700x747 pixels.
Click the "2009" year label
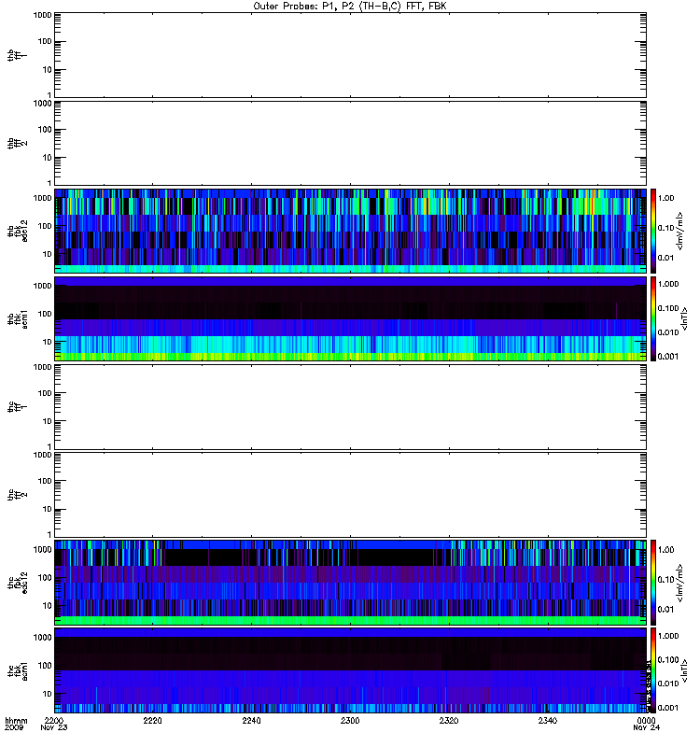[x=13, y=727]
